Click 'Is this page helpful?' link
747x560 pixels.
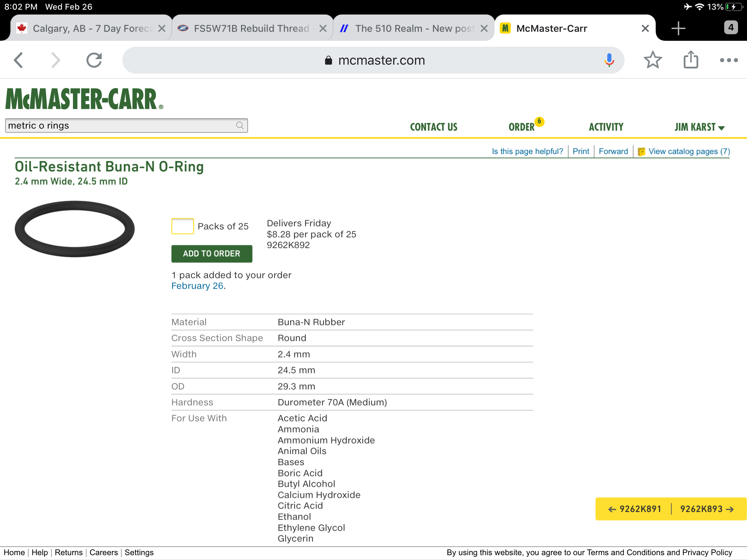pos(527,151)
